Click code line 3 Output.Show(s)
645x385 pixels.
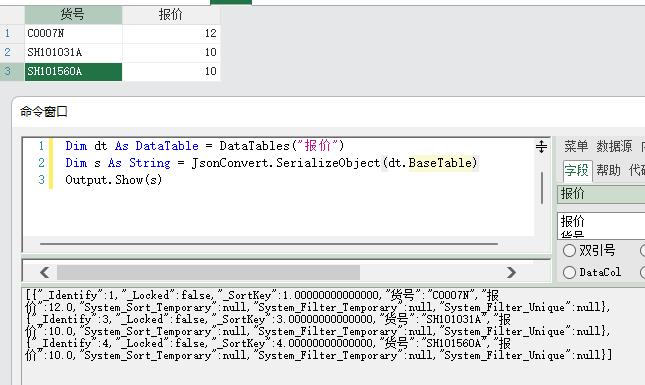[x=114, y=180]
